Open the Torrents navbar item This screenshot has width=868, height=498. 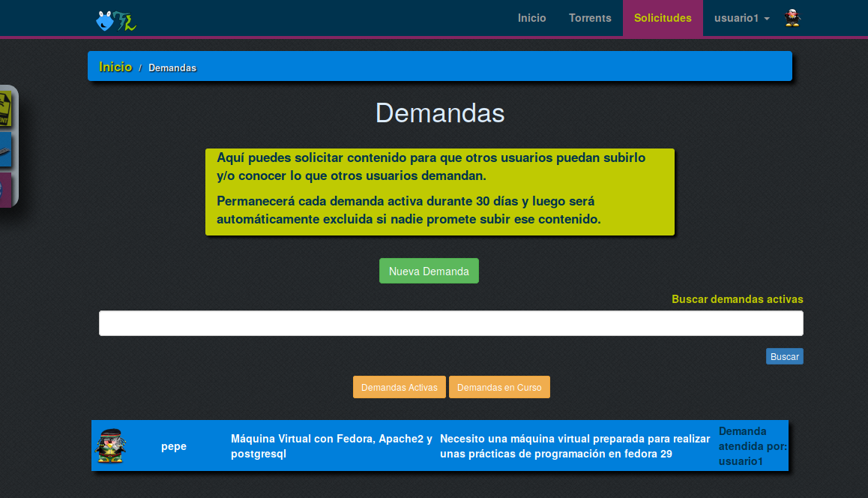tap(590, 18)
